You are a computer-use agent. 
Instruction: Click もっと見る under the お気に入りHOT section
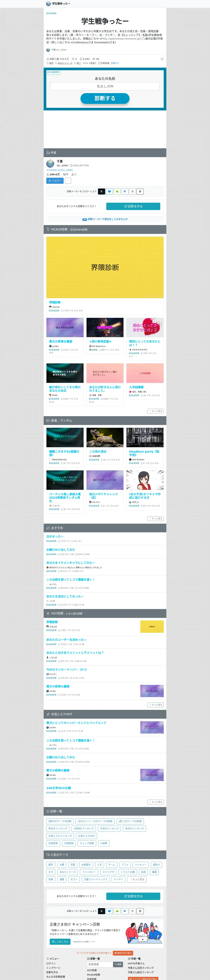[x=156, y=802]
